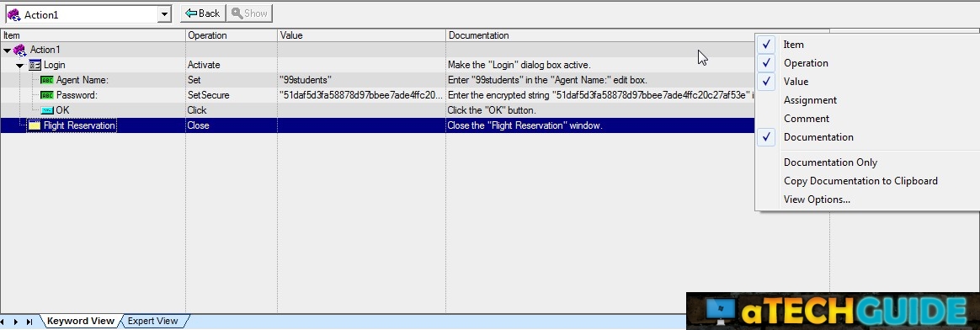The height and width of the screenshot is (330, 980).
Task: Click the Flight Reservation window icon
Action: (34, 125)
